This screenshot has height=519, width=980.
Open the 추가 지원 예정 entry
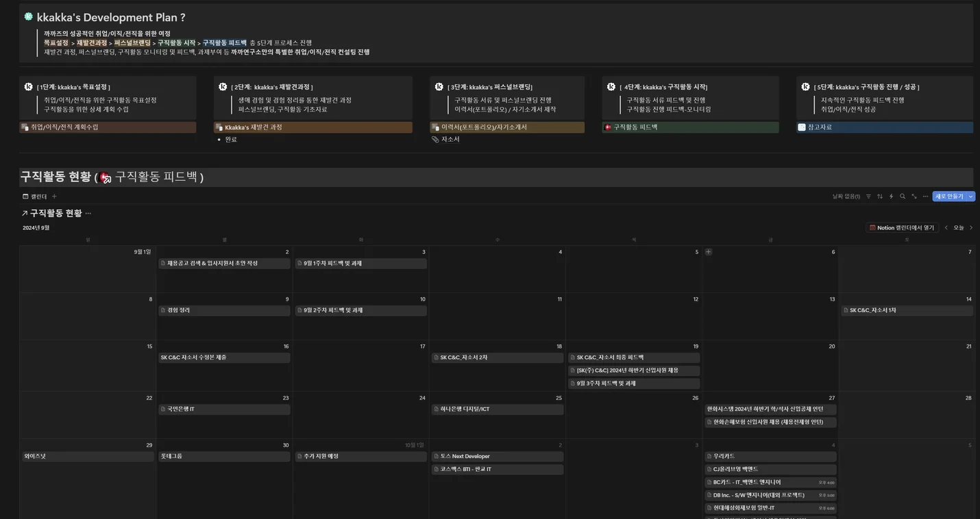(360, 457)
